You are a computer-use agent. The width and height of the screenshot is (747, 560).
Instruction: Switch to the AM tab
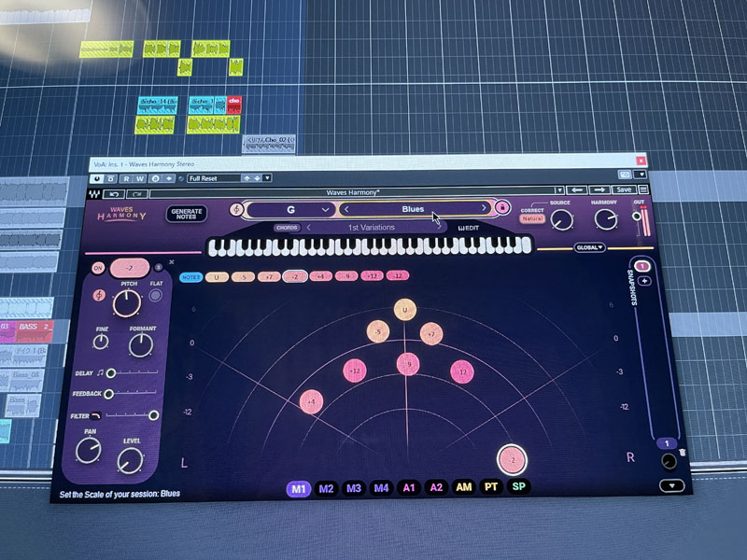coord(463,487)
